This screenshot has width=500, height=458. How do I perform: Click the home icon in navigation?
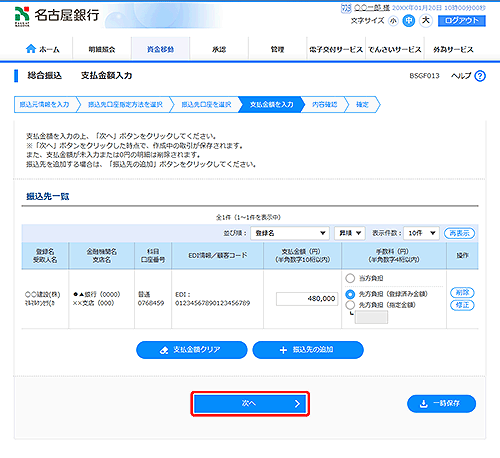[31, 49]
